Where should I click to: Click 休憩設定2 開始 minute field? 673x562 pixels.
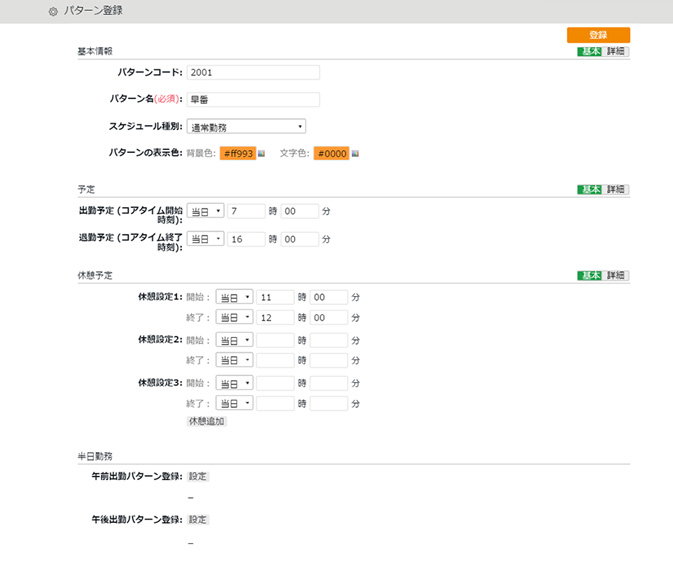coord(329,340)
